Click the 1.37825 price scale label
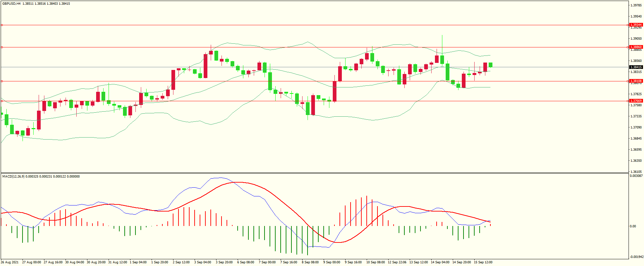Image resolution: width=644 pixels, height=266 pixels. [636, 94]
